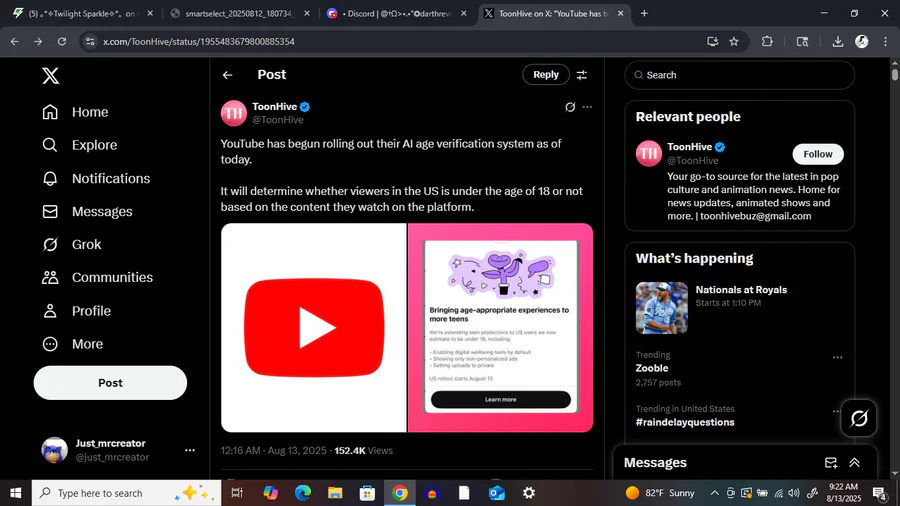Viewport: 900px width, 506px height.
Task: Reload the page
Action: tap(61, 41)
